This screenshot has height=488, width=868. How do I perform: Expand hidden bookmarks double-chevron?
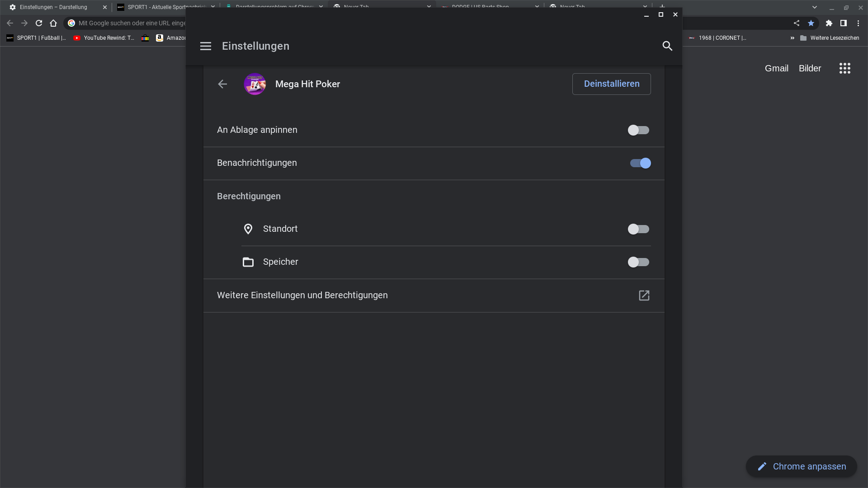(792, 38)
